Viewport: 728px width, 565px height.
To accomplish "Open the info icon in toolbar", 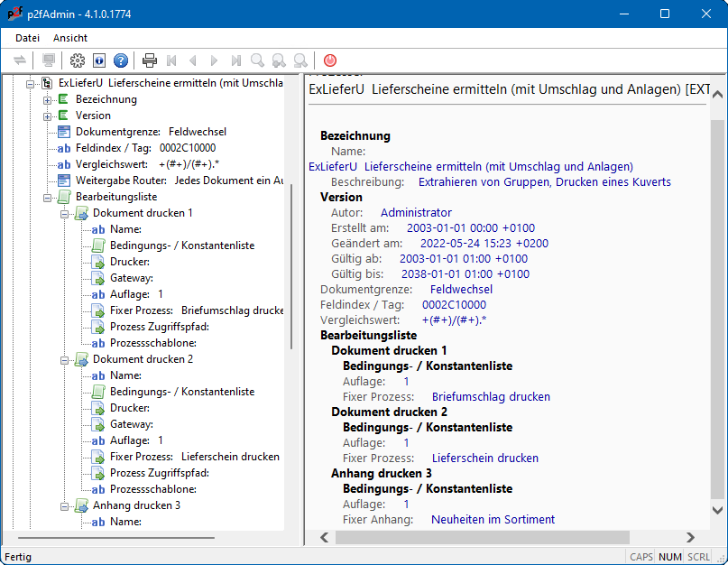I will coord(99,60).
